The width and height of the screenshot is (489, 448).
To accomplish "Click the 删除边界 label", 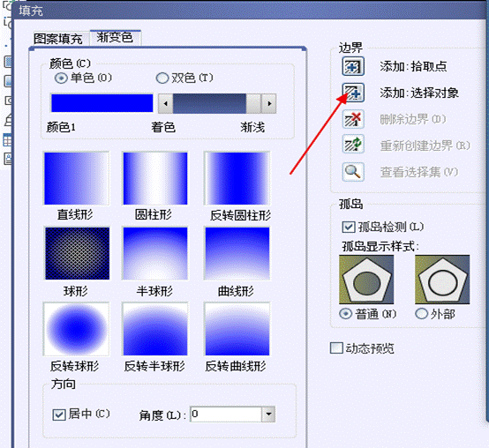I will click(412, 119).
